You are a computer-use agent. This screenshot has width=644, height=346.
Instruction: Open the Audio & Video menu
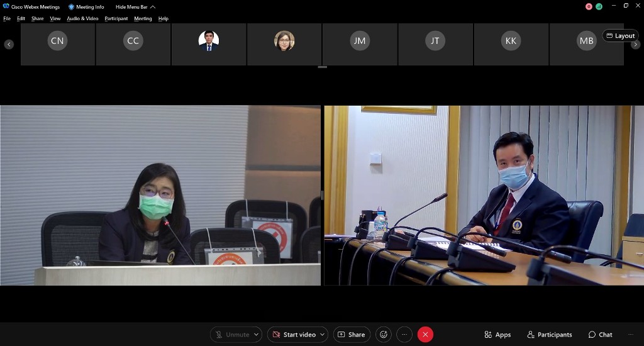tap(82, 19)
